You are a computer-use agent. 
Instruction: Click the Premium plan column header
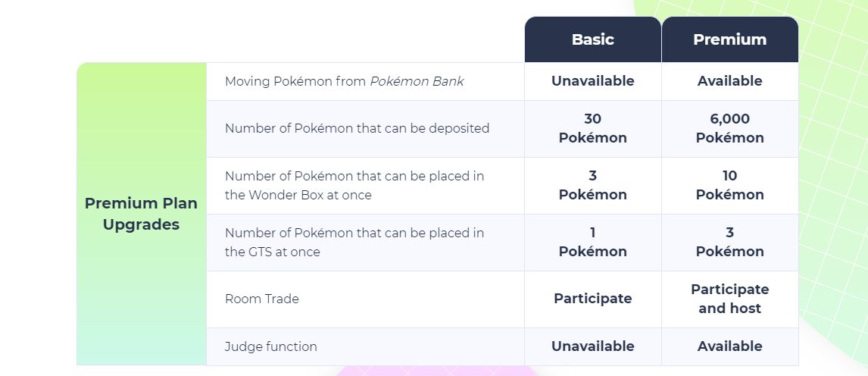pyautogui.click(x=730, y=39)
